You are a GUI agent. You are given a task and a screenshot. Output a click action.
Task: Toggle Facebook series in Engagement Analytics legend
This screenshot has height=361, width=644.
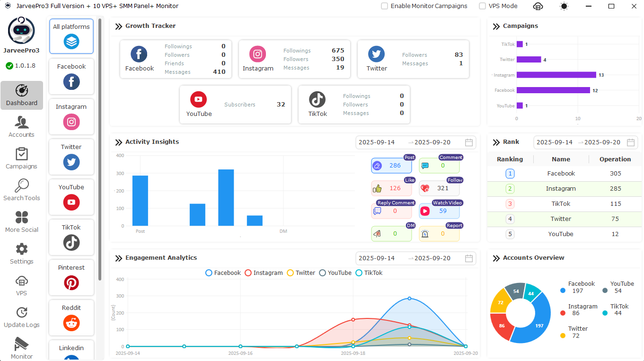223,273
